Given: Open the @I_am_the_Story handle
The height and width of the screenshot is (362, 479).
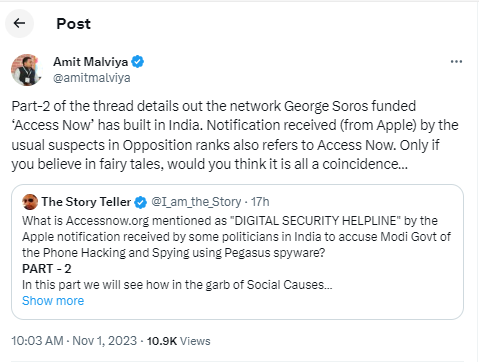Looking at the screenshot, I should click(196, 202).
